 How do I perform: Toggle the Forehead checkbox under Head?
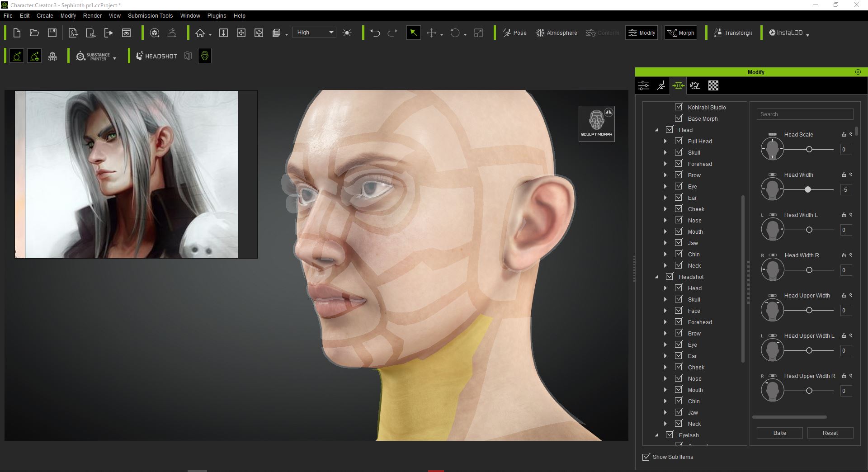(x=679, y=163)
